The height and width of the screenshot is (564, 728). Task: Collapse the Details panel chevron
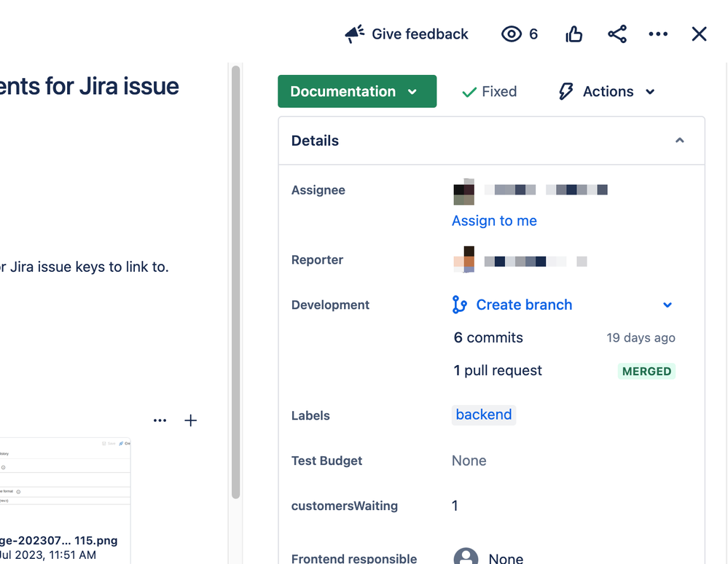point(679,140)
